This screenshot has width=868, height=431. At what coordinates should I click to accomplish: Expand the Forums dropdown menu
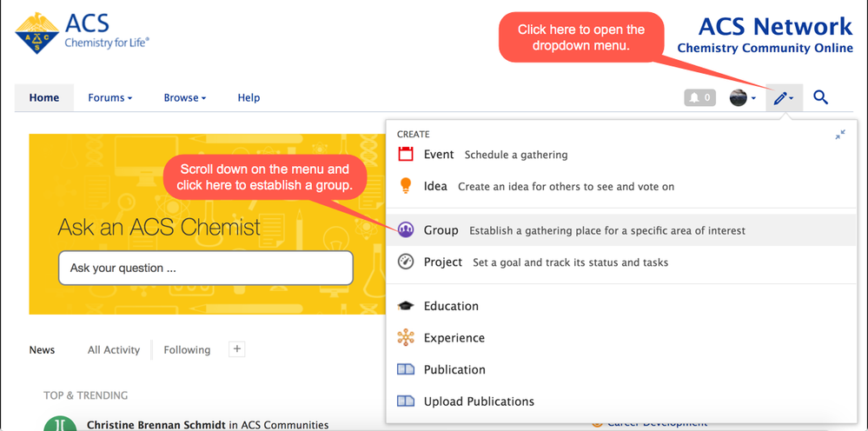click(x=109, y=98)
